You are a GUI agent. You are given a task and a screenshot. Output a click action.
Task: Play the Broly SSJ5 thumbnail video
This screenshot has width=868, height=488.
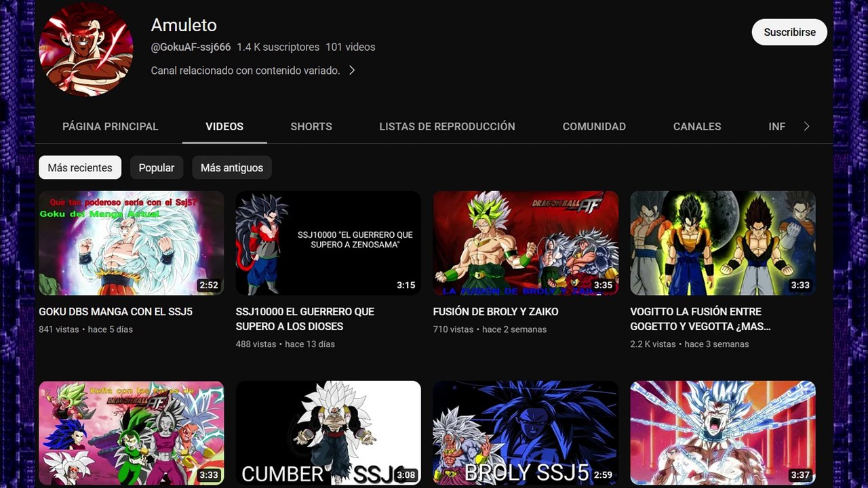pos(526,433)
